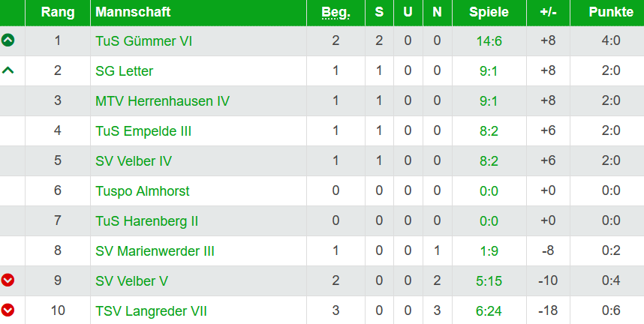This screenshot has height=324, width=644.
Task: Click the red relegation icon beside rank 10
Action: (8, 310)
